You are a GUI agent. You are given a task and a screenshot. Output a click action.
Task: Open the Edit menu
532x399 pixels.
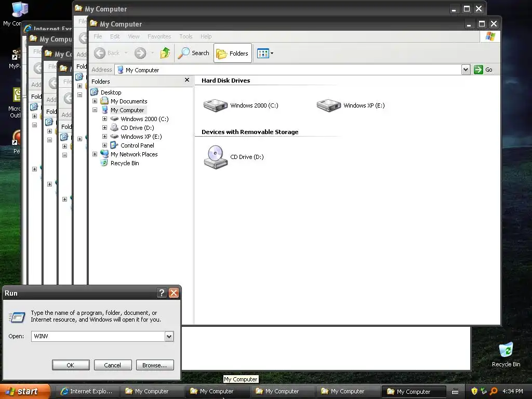[115, 36]
